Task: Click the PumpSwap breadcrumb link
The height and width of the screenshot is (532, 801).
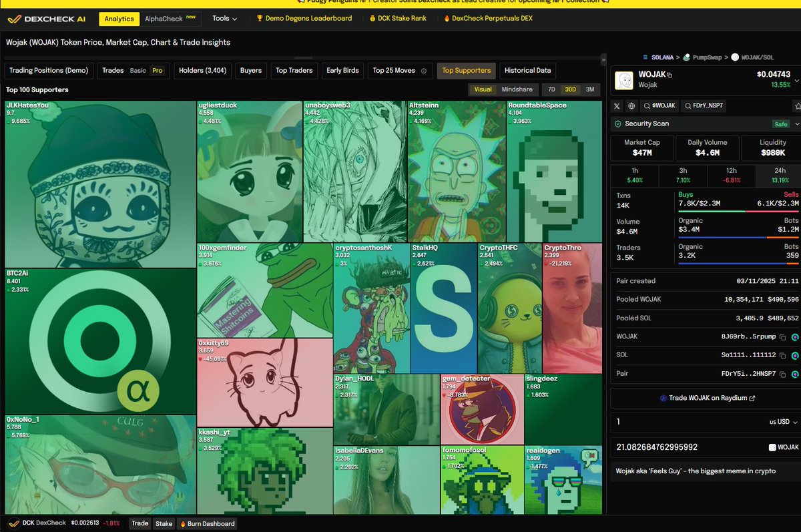Action: pyautogui.click(x=707, y=57)
